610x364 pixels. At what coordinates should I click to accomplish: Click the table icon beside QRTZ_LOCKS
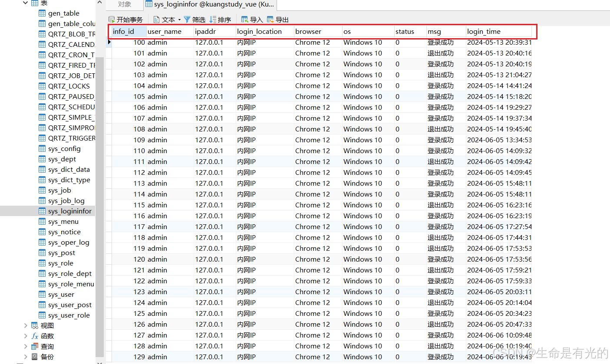42,86
